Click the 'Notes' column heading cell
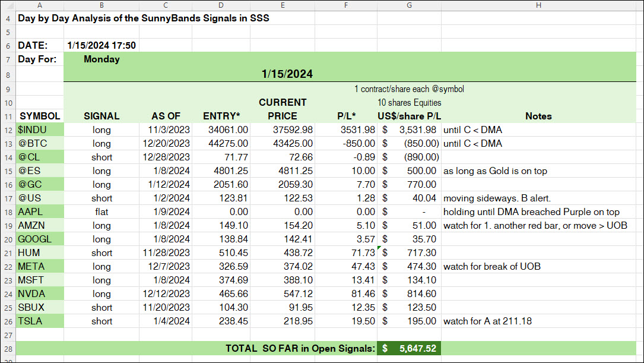Viewport: 644px width, 363px height. click(x=538, y=116)
